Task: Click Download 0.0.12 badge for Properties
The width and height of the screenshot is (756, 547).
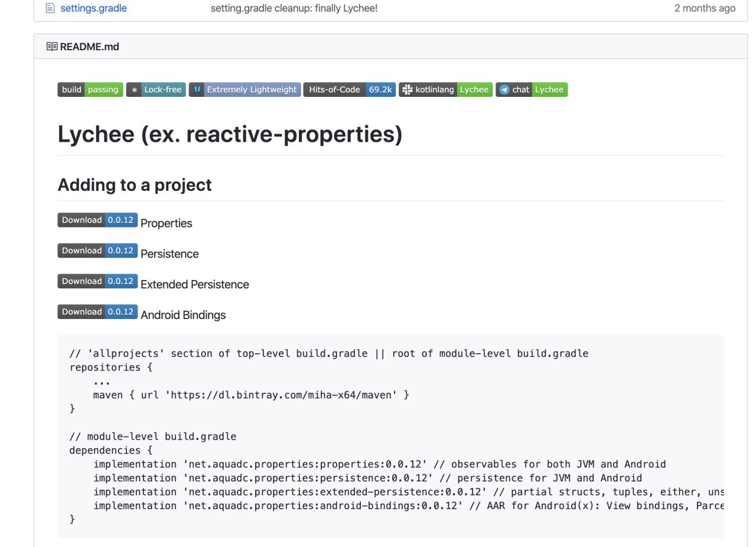Action: coord(97,220)
